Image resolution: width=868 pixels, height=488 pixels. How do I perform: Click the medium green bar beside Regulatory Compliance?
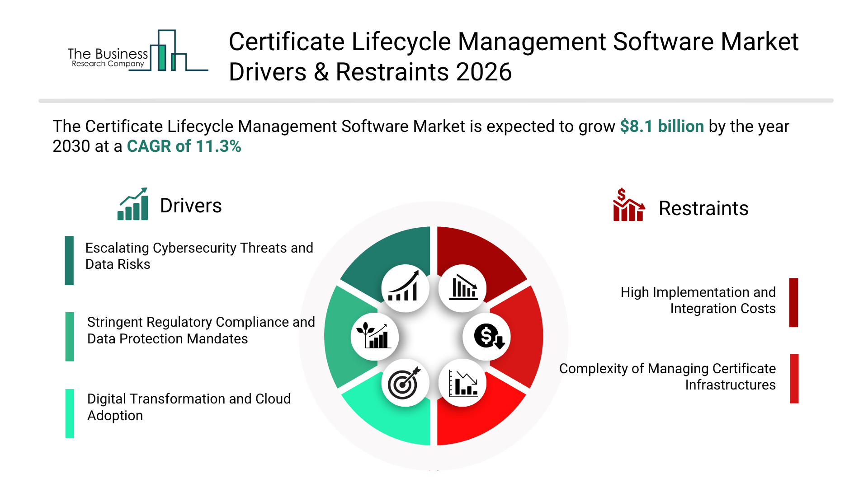click(x=70, y=337)
